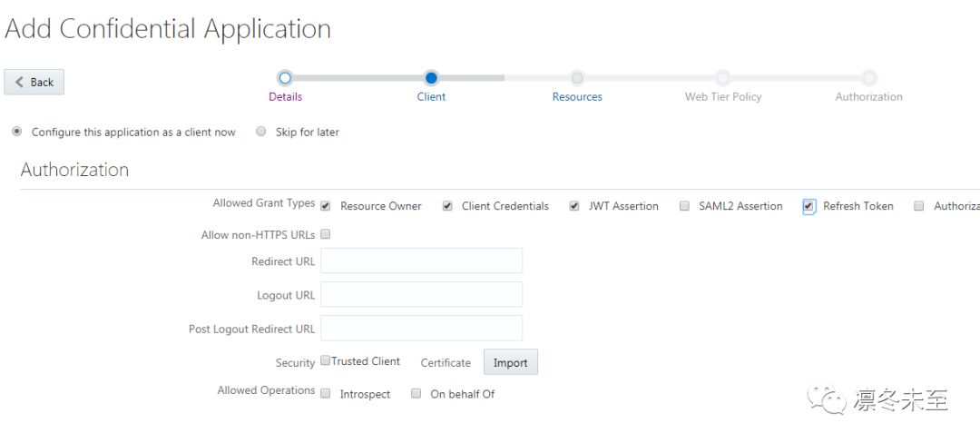
Task: Click the Import certificate button
Action: [x=510, y=362]
